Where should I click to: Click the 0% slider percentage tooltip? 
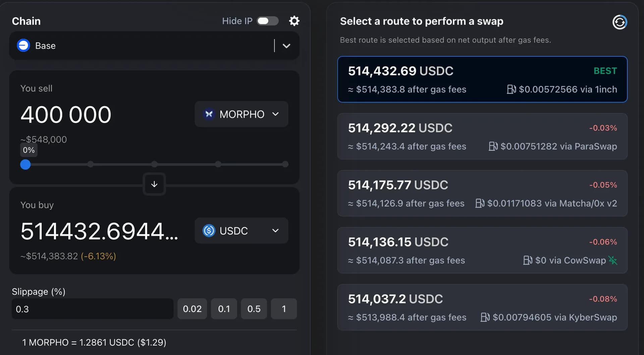click(29, 150)
